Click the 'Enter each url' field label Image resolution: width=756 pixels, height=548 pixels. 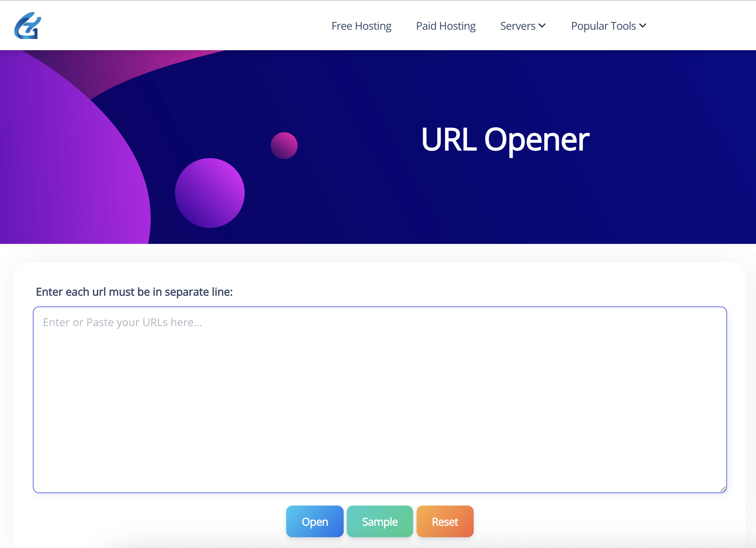pos(134,292)
